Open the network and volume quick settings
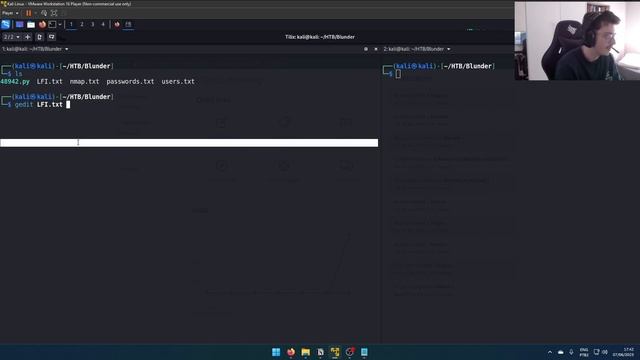Viewport: 640px width, 360px height. (x=601, y=352)
